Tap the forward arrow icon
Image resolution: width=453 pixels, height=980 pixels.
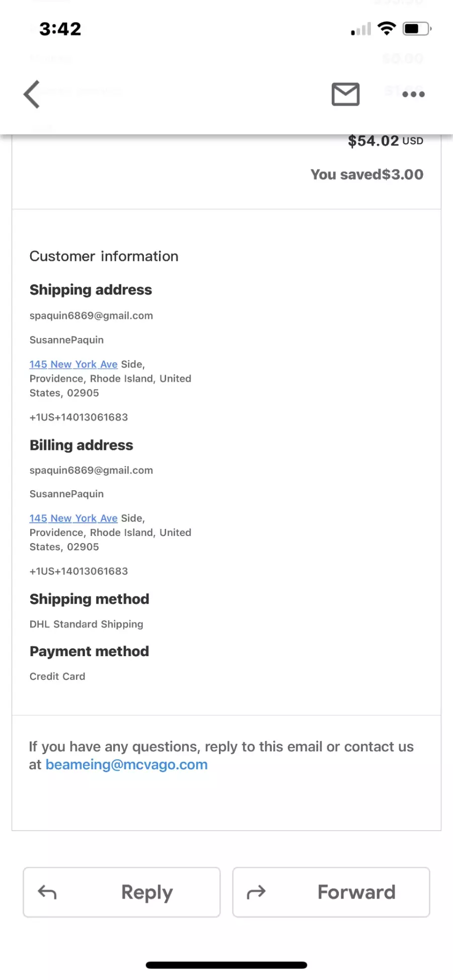(x=256, y=892)
